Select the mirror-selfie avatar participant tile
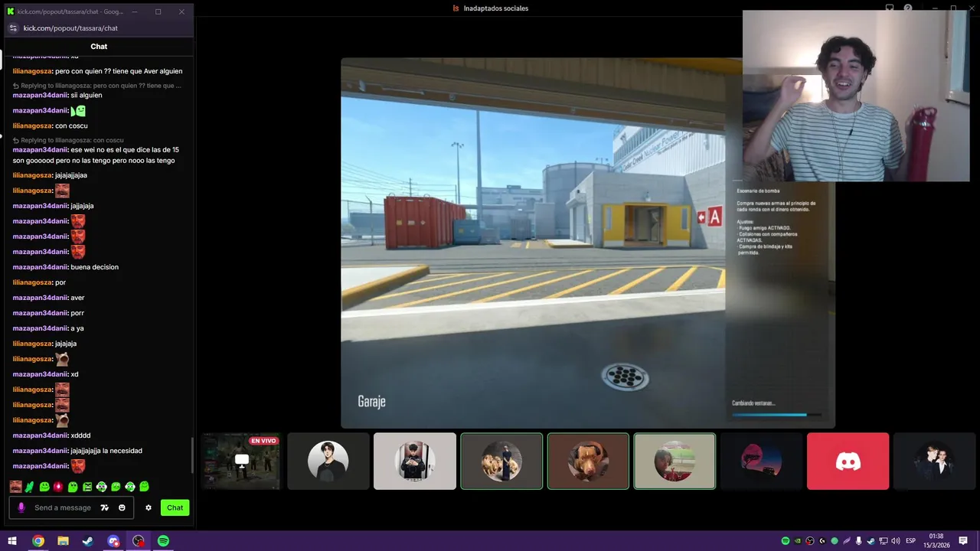 pyautogui.click(x=415, y=461)
